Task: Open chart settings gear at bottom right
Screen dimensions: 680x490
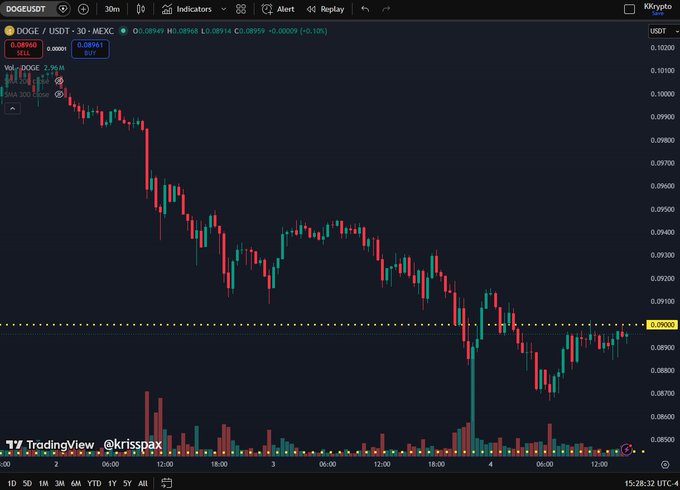Action: [665, 464]
